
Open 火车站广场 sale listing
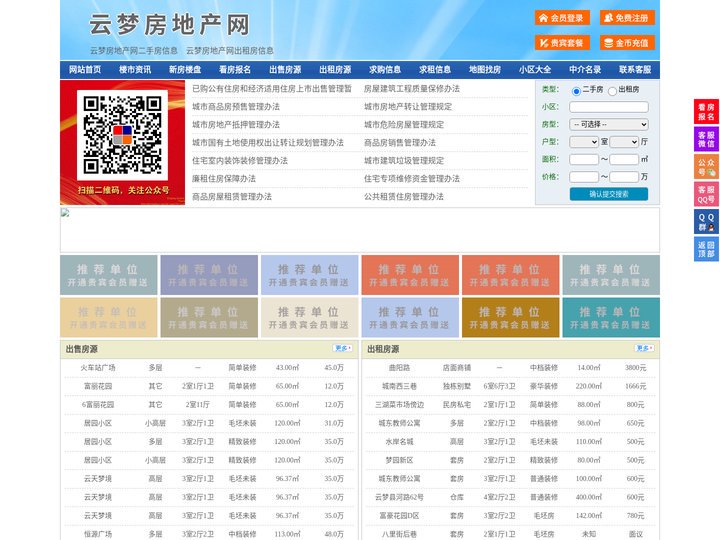coord(98,367)
